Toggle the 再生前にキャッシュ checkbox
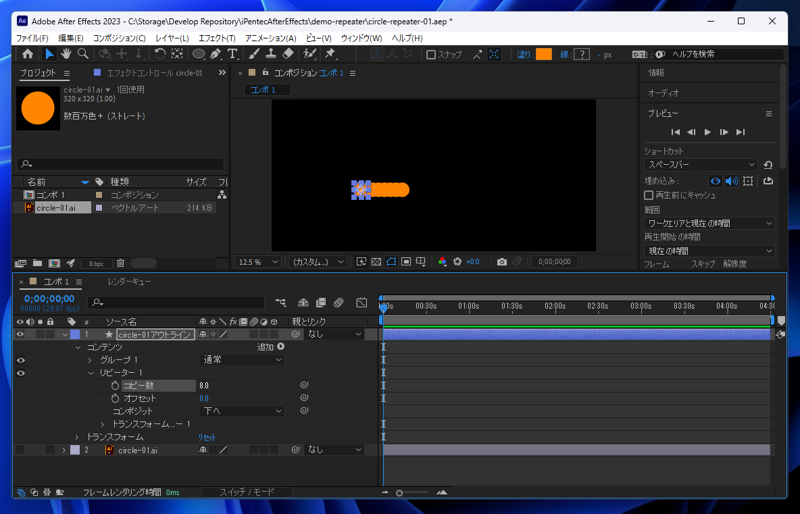The image size is (800, 514). (649, 196)
